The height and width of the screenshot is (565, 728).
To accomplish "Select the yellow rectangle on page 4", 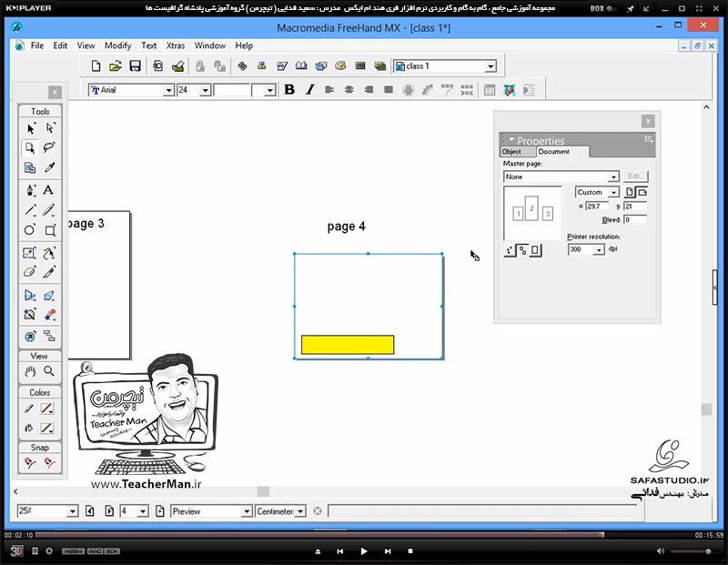I will tap(348, 345).
